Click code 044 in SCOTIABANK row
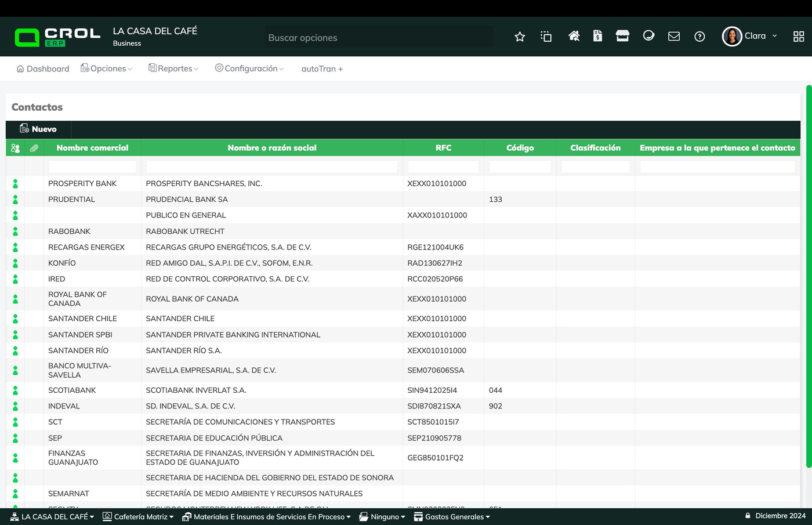 [x=495, y=390]
